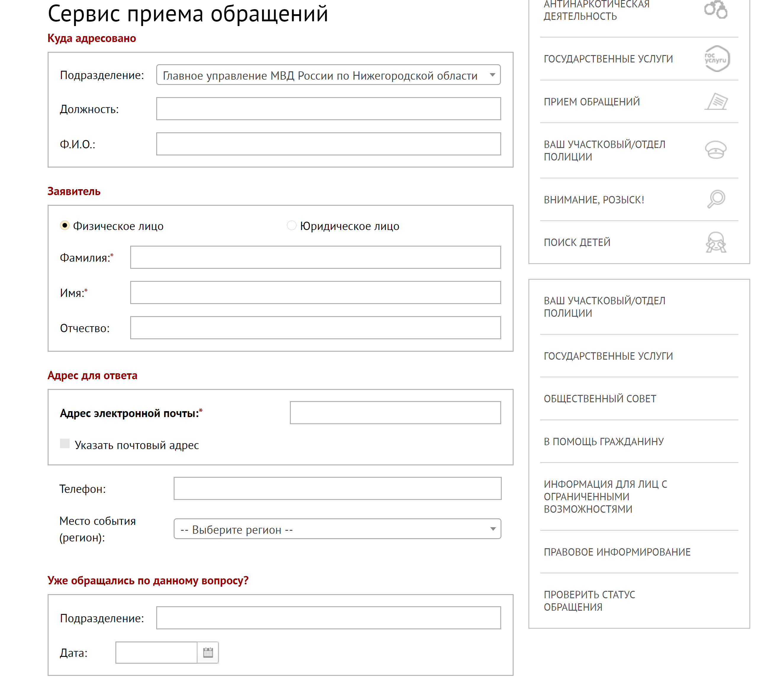Viewport: 784px width, 677px height.
Task: Open ВНИМАНИЕ, РОЗЫСК! link
Action: click(594, 200)
